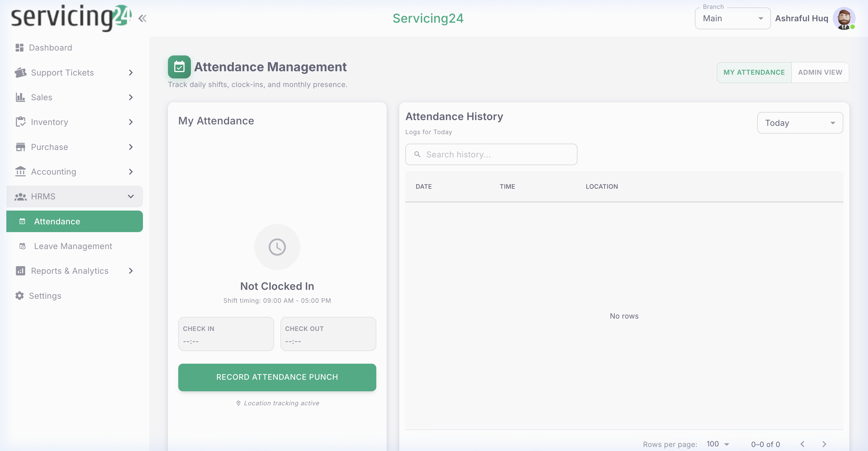Open Leave Management page
The height and width of the screenshot is (451, 868).
pos(74,246)
